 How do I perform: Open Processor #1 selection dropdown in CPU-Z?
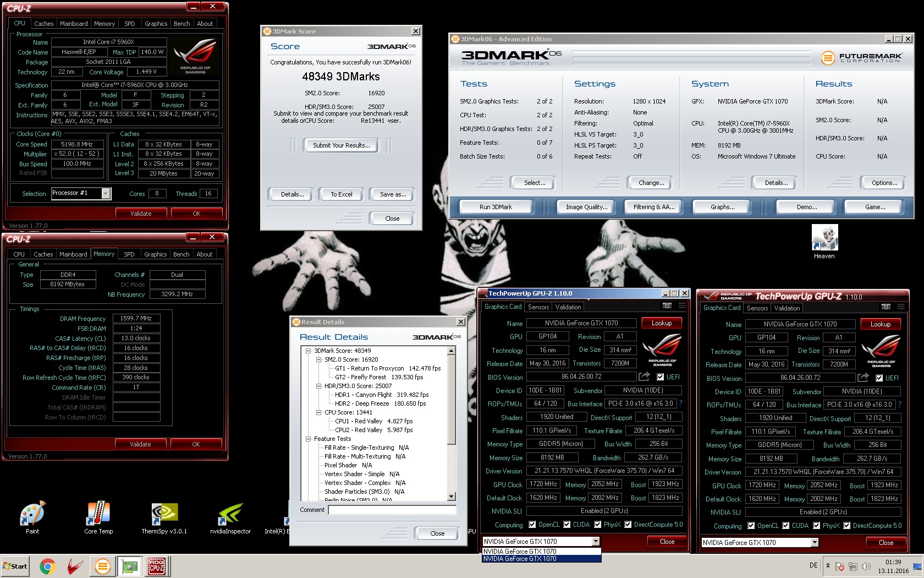(x=106, y=193)
